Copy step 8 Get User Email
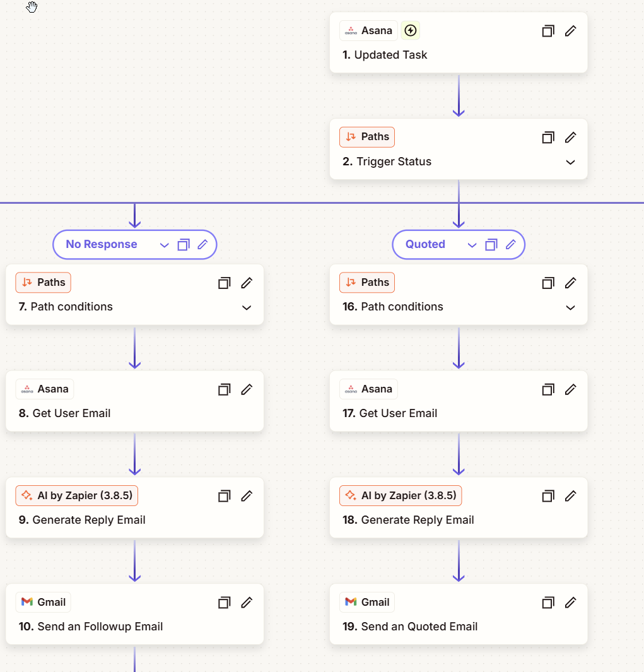This screenshot has width=644, height=672. (x=224, y=389)
